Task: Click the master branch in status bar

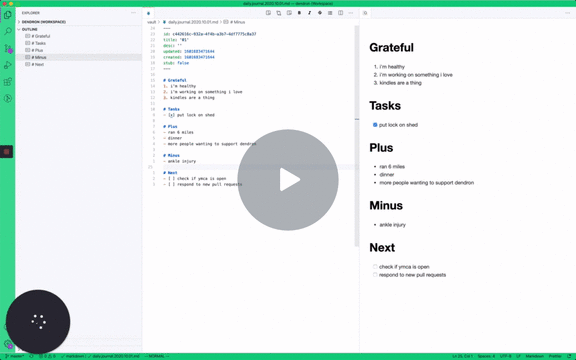Action: coord(15,356)
